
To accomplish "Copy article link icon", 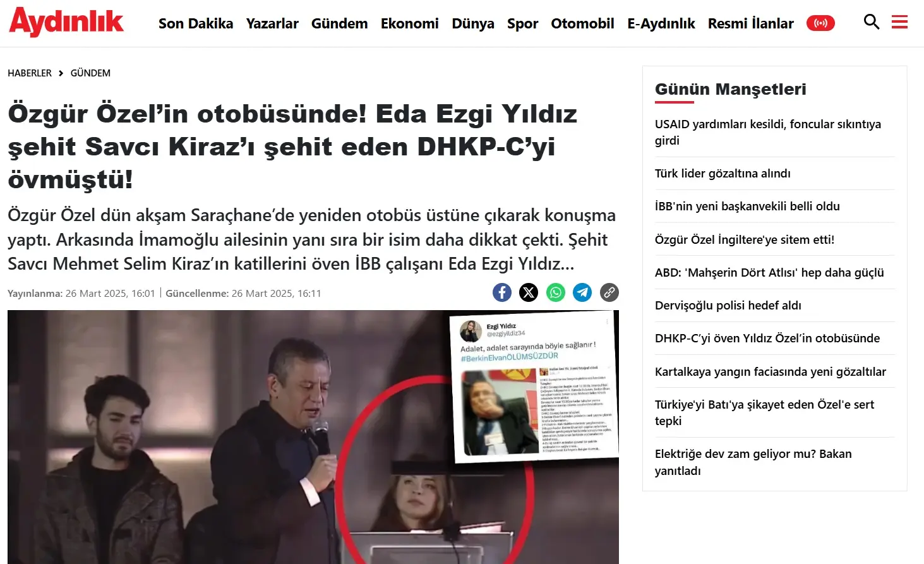I will [x=609, y=292].
